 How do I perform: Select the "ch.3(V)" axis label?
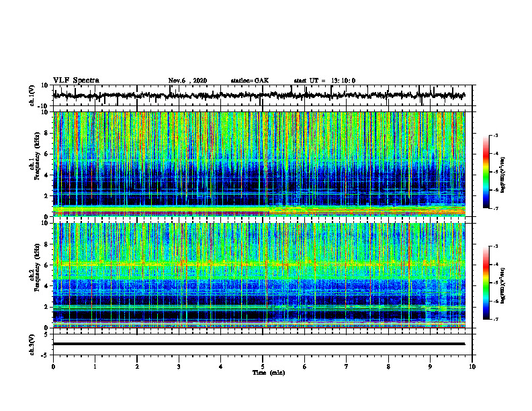coord(32,345)
